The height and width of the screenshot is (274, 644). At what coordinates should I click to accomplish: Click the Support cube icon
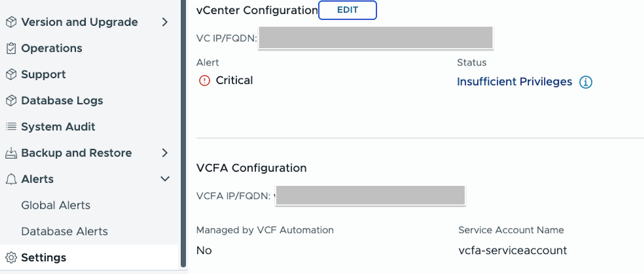pos(11,74)
